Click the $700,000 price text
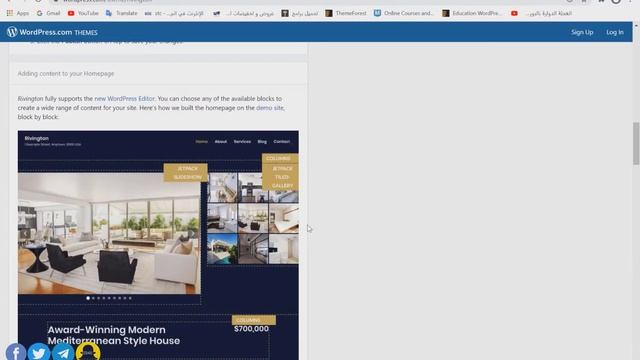Image resolution: width=640 pixels, height=360 pixels. 251,329
